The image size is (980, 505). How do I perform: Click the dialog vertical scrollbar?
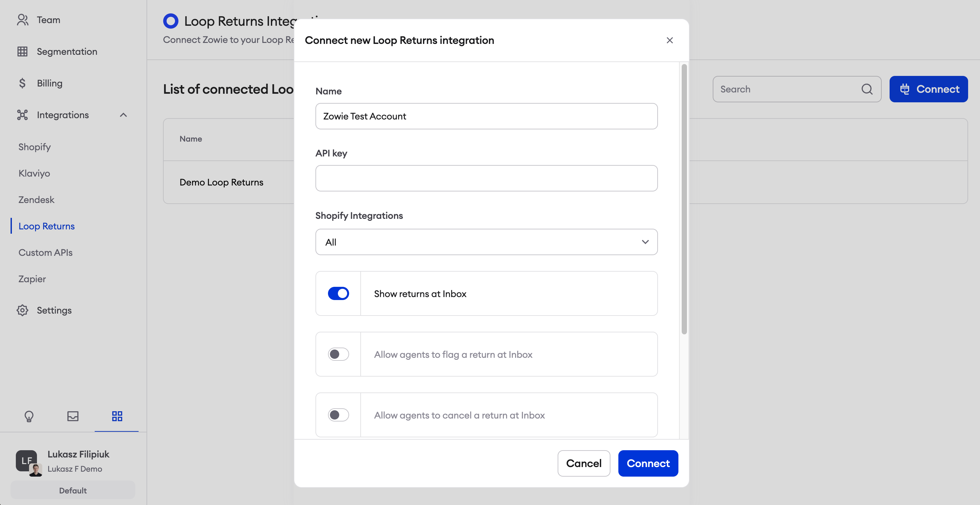click(684, 199)
